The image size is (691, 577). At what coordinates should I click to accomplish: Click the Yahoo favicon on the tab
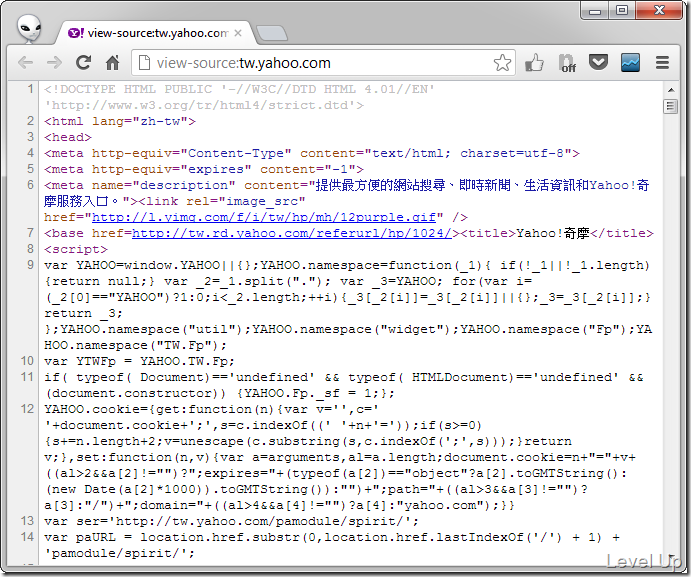(76, 33)
